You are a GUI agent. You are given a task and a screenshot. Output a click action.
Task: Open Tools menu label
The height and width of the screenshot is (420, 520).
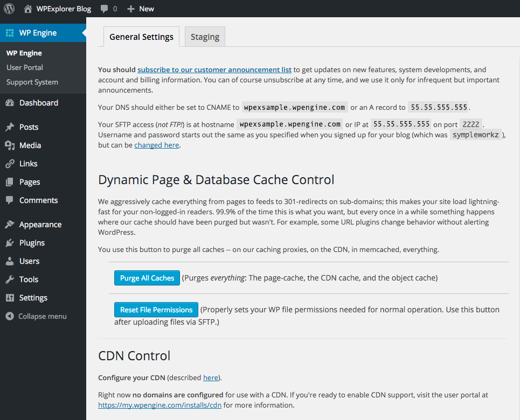[29, 279]
